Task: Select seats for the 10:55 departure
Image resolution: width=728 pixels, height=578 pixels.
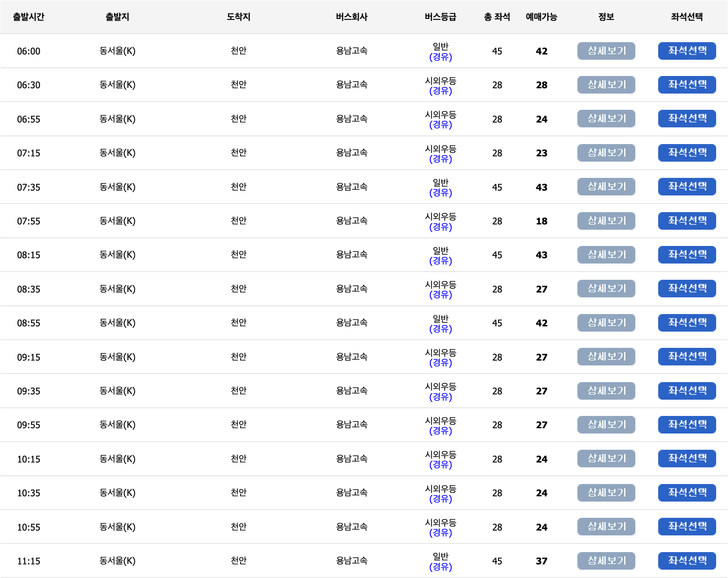Action: pos(686,527)
